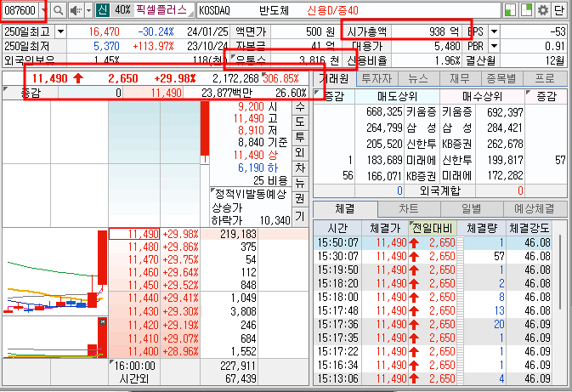Click the 15:17:48 trade row
This screenshot has width=572, height=392.
point(433,310)
